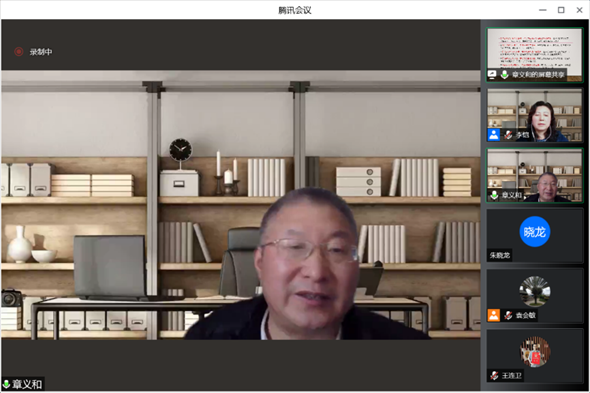This screenshot has width=590, height=393.
Task: Click the muted mic icon on the woman's thumbnail
Action: point(508,135)
